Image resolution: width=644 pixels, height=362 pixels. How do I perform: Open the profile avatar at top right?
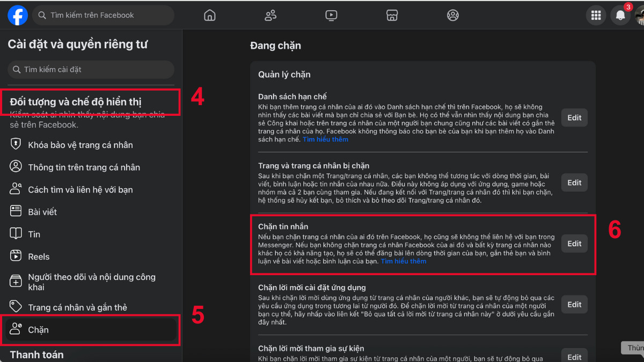point(640,16)
